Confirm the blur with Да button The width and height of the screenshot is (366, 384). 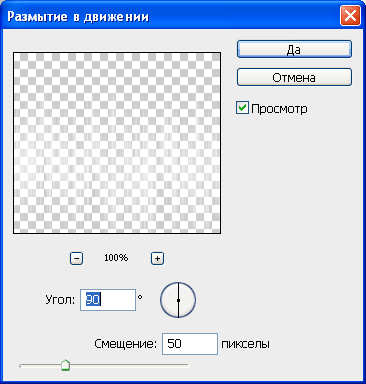coord(294,49)
